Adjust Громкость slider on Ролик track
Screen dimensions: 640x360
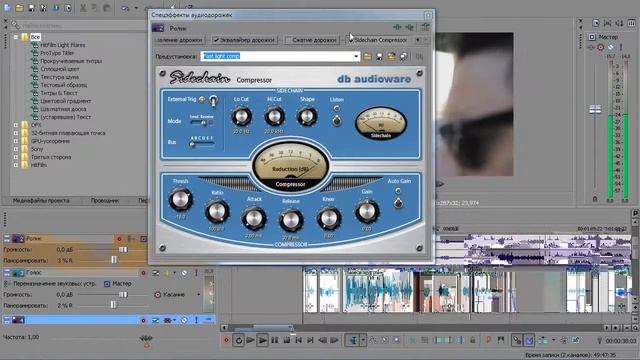pos(122,249)
